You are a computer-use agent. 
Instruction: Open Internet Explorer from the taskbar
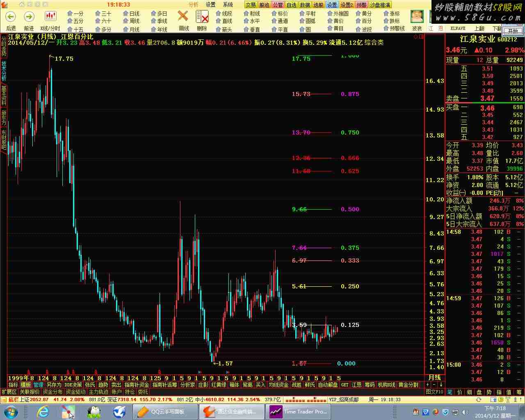pyautogui.click(x=43, y=411)
